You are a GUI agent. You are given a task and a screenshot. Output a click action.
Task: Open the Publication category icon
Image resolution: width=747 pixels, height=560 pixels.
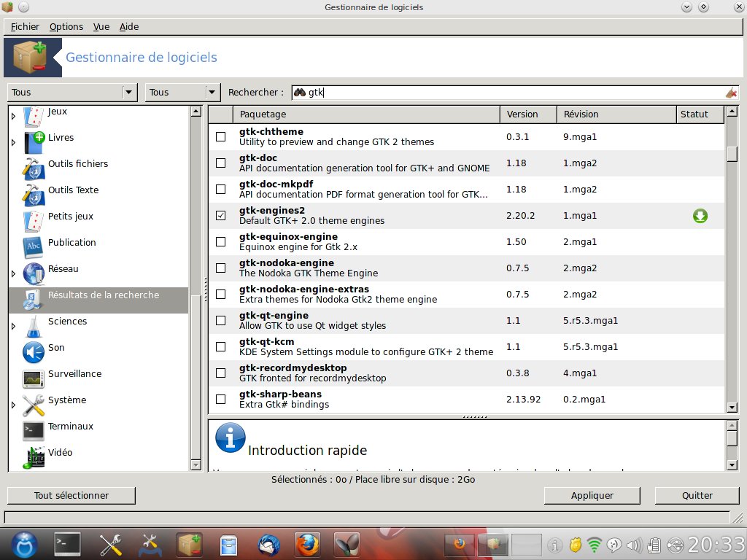click(x=34, y=247)
